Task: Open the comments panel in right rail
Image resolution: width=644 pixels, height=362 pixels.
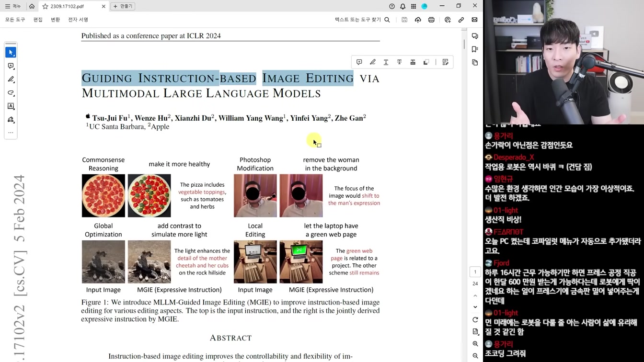Action: pos(475,36)
